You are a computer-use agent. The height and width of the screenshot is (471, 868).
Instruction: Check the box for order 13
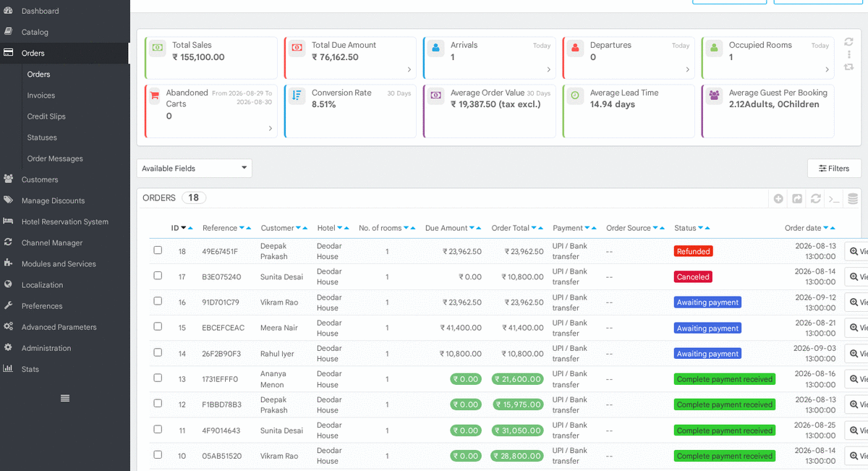click(158, 378)
